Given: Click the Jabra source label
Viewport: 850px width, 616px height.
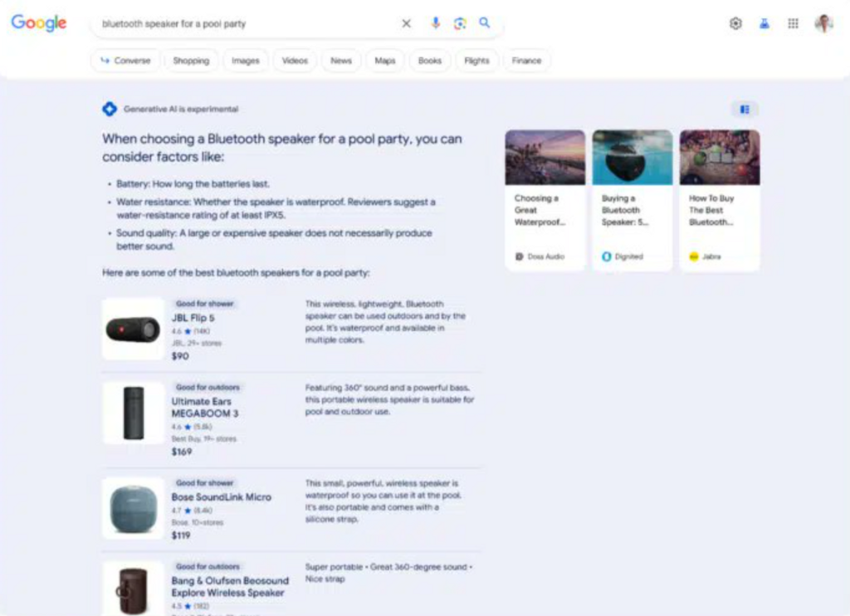Looking at the screenshot, I should tap(705, 257).
